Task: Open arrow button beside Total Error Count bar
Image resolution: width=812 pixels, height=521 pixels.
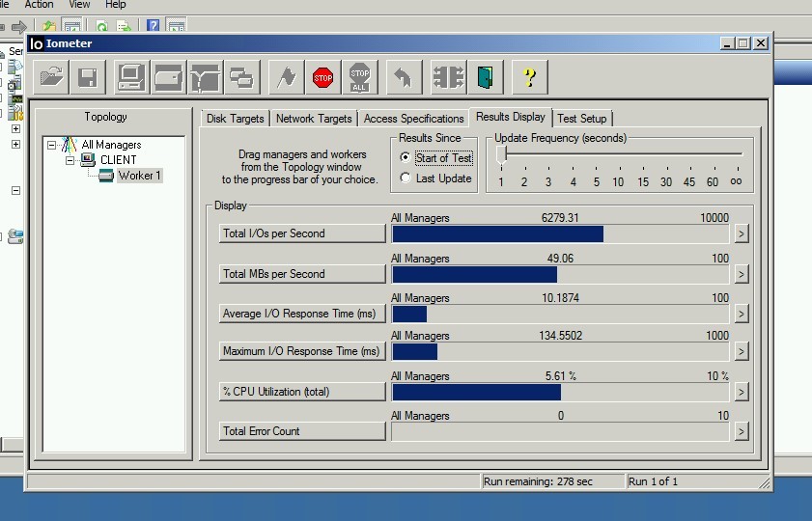Action: click(741, 431)
